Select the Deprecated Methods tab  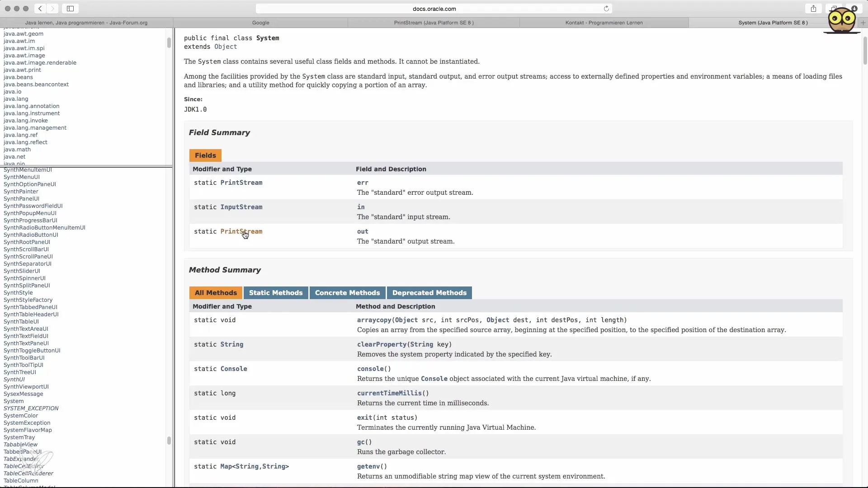[x=429, y=293]
